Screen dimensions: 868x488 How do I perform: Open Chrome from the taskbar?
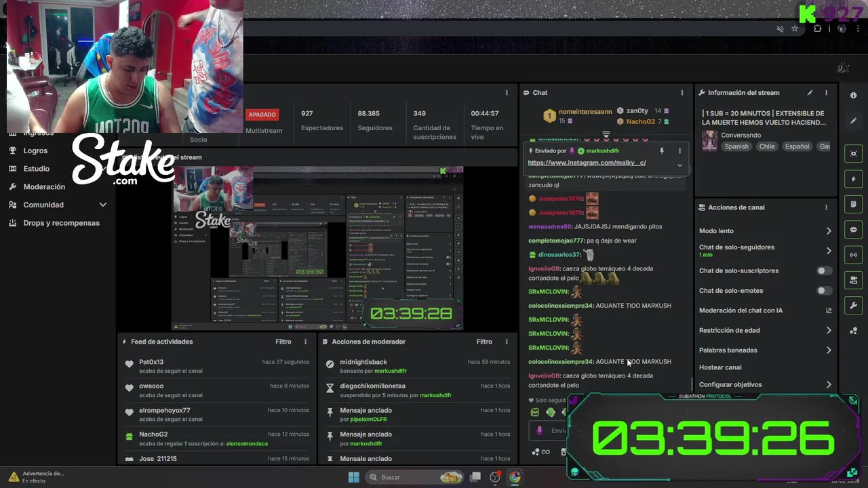(x=515, y=477)
